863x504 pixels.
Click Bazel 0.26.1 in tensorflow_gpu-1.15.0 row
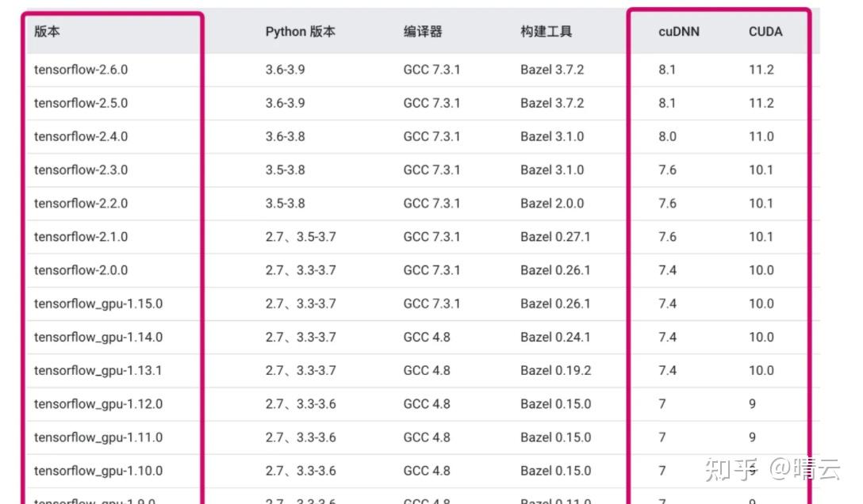[555, 304]
